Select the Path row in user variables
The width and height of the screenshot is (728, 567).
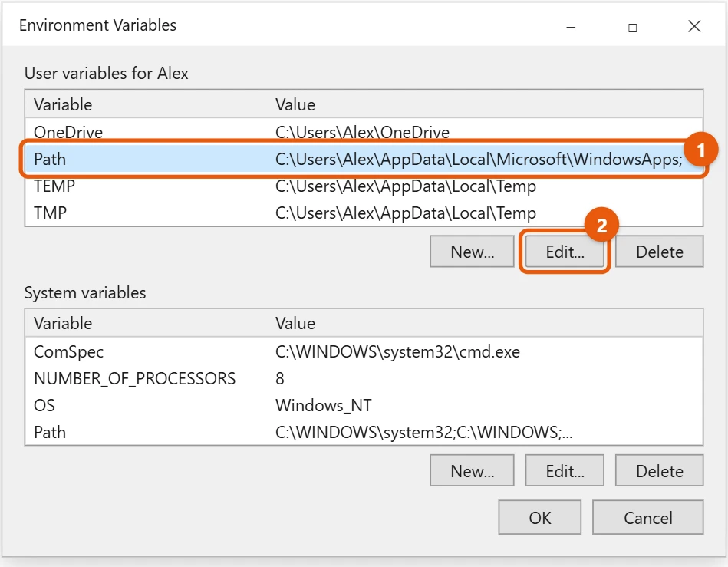[x=364, y=160]
